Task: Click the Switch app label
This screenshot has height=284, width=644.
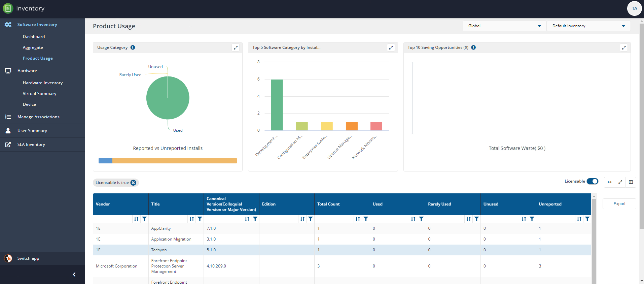Action: [x=28, y=258]
